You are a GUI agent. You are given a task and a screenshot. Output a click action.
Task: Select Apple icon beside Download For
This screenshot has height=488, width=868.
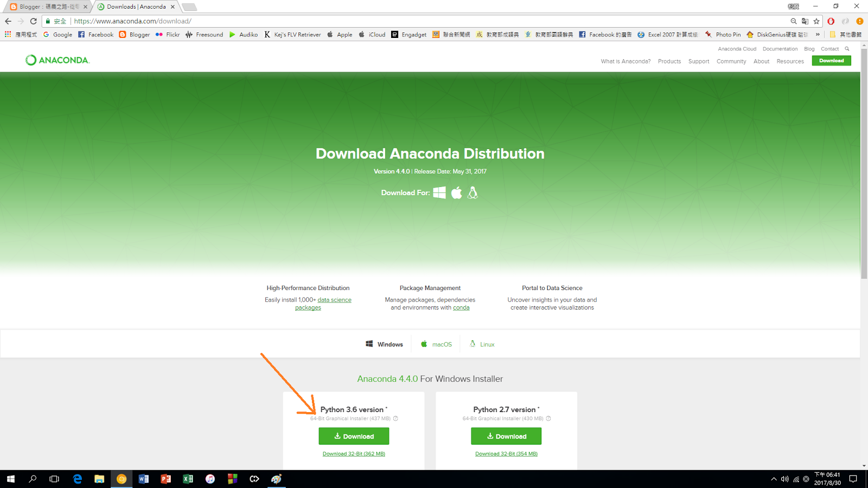click(457, 192)
